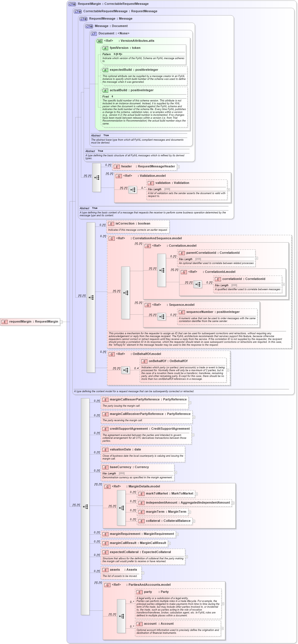Click the CorrelationId.model group icon
The height and width of the screenshot is (644, 298).
[184, 272]
